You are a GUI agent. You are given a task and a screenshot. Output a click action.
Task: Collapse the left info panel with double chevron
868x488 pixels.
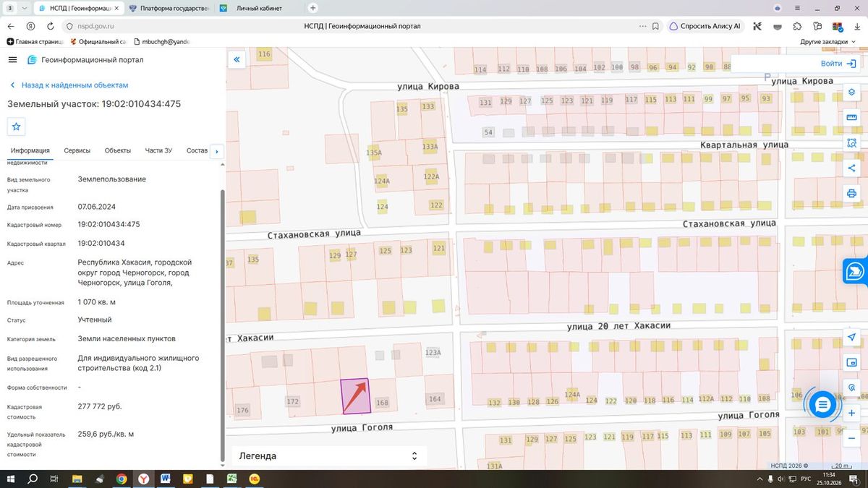(236, 60)
